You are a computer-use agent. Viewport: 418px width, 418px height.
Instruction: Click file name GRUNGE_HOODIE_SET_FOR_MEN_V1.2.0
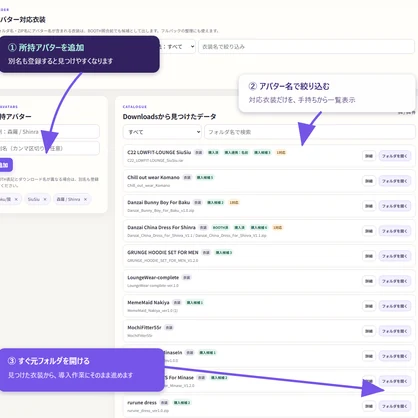[x=162, y=260]
